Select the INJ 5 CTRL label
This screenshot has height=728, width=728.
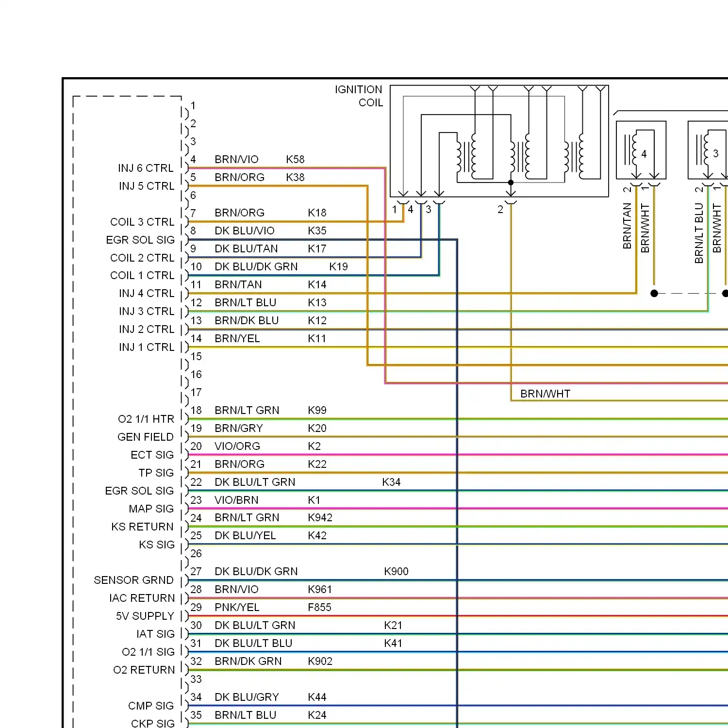(x=147, y=186)
